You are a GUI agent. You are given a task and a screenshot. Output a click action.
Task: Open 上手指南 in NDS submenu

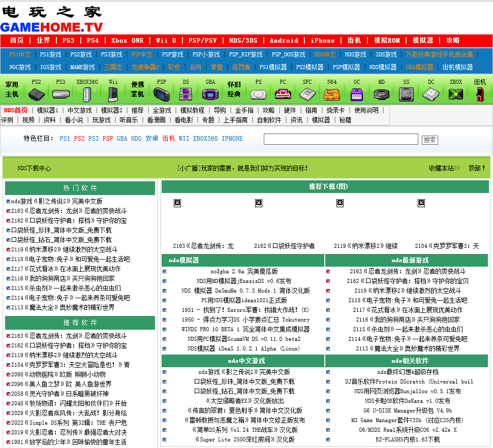pyautogui.click(x=235, y=120)
